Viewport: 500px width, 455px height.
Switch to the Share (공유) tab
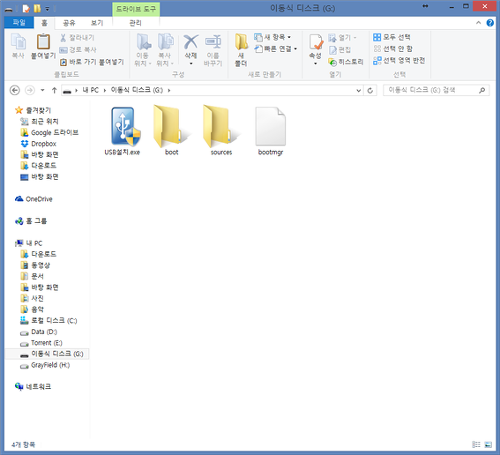[x=69, y=23]
